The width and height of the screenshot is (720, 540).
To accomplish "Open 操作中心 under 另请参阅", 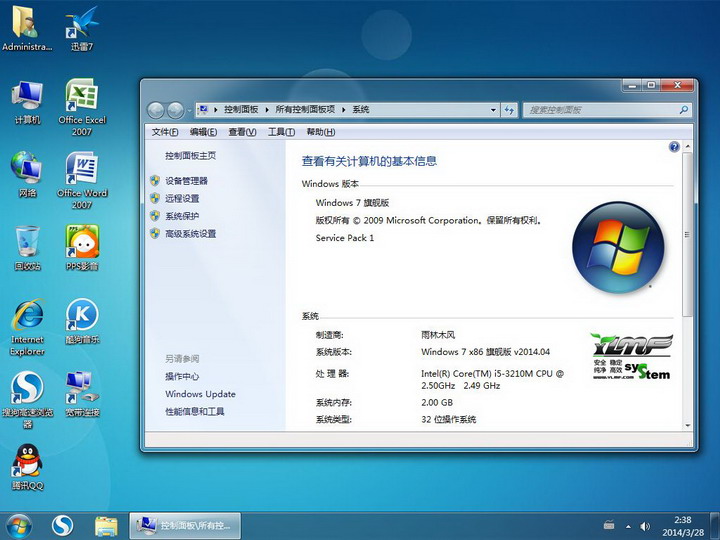I will tap(182, 377).
